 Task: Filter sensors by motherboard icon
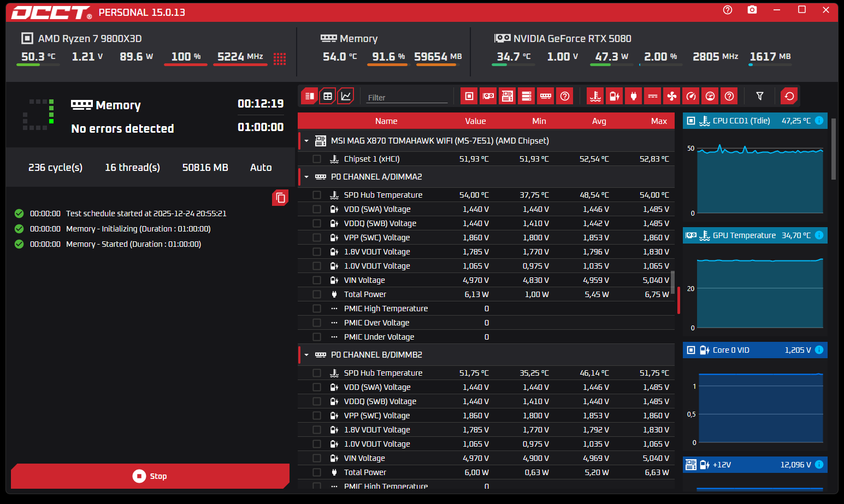click(507, 96)
